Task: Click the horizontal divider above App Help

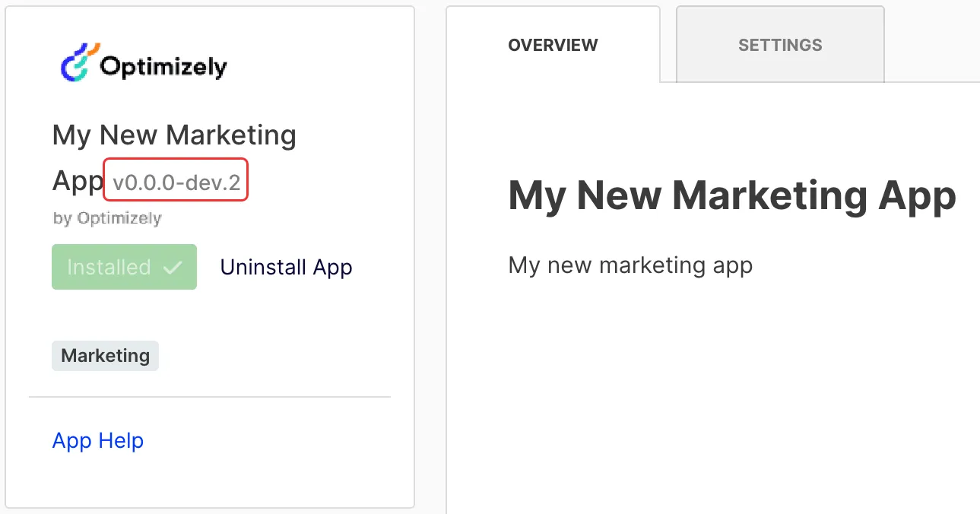Action: pos(210,397)
